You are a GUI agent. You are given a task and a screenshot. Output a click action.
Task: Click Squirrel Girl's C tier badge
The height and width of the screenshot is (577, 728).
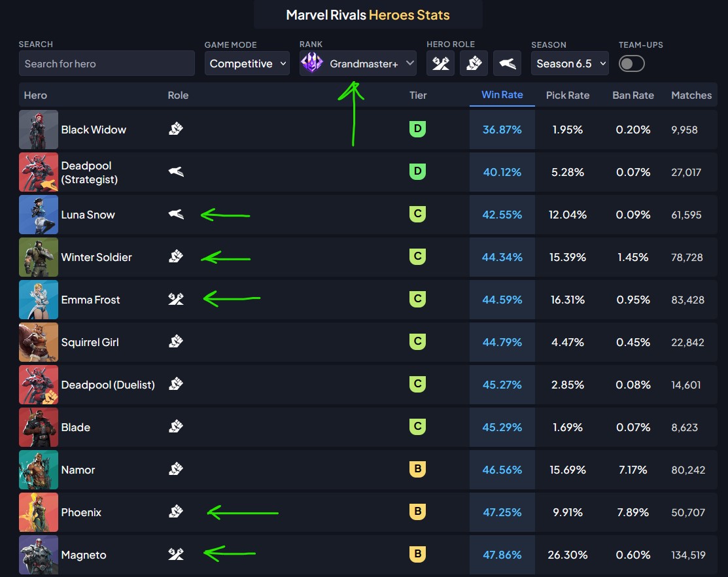(x=417, y=341)
